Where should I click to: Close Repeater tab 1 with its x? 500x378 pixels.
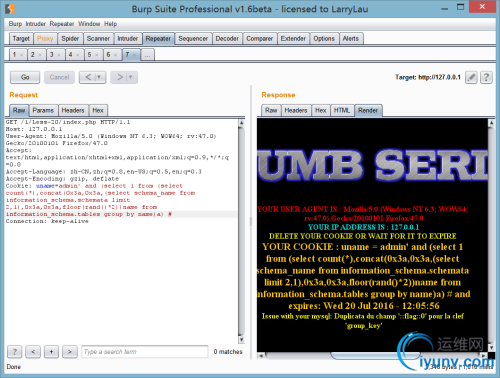[21, 55]
